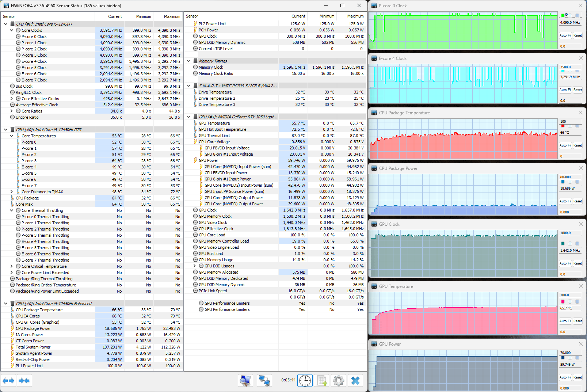
Task: Expand Core Distance to TjMAX
Action: pyautogui.click(x=12, y=192)
